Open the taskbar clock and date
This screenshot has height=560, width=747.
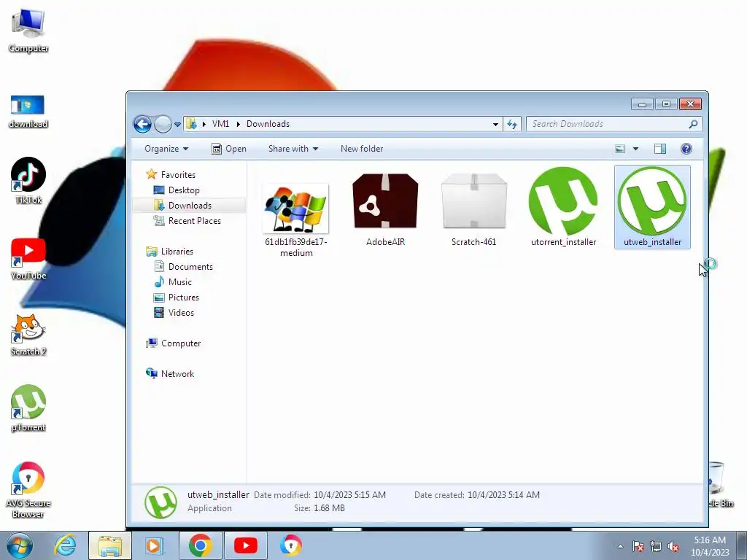[710, 546]
